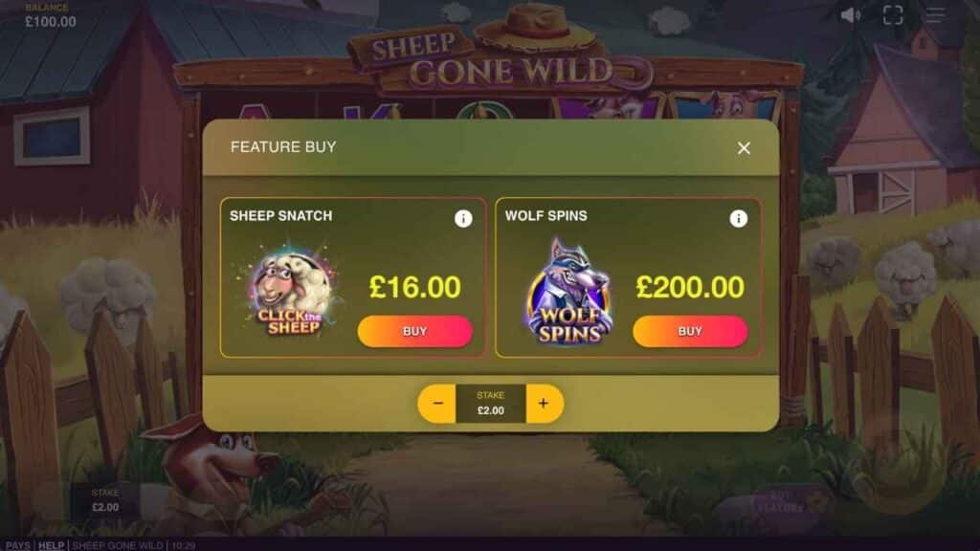Open the PAYS link
980x551 pixels.
click(x=17, y=545)
